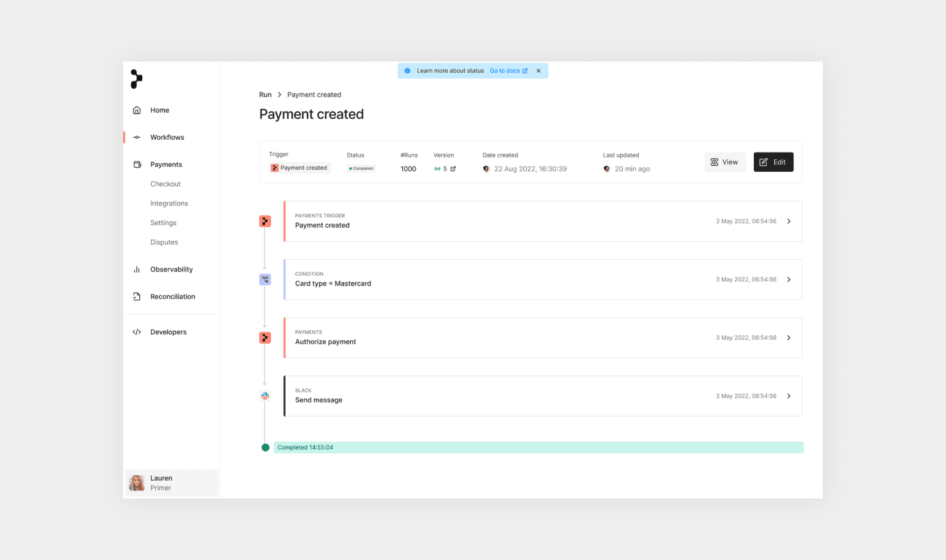The width and height of the screenshot is (946, 560).
Task: Click the Card type = Mastercard title
Action: pyautogui.click(x=333, y=284)
